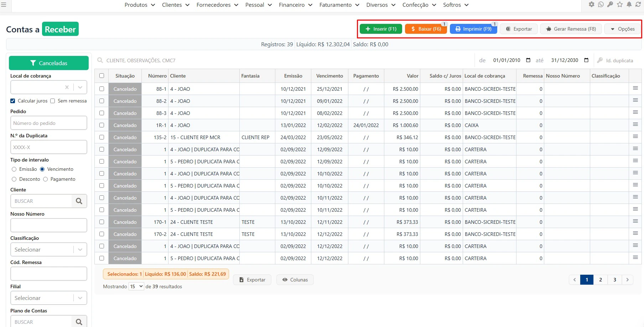Click the key icon in the top bar
The height and width of the screenshot is (327, 644).
click(x=610, y=5)
